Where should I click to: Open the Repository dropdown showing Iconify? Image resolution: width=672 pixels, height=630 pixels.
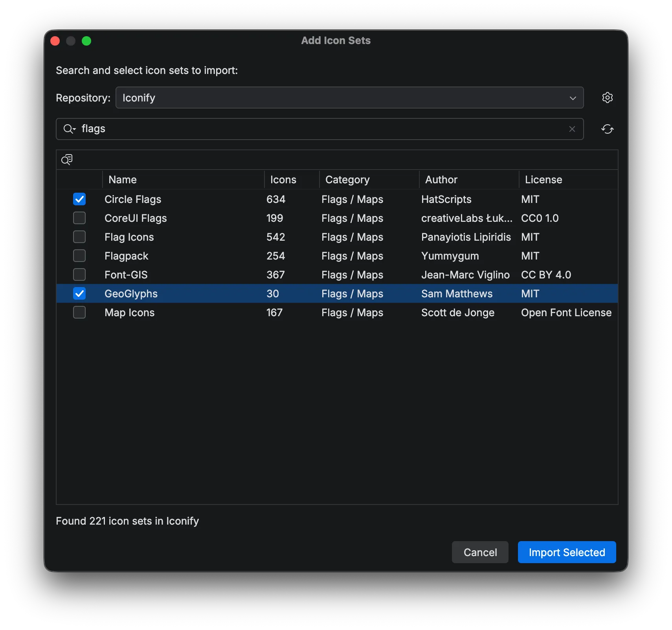[x=349, y=98]
